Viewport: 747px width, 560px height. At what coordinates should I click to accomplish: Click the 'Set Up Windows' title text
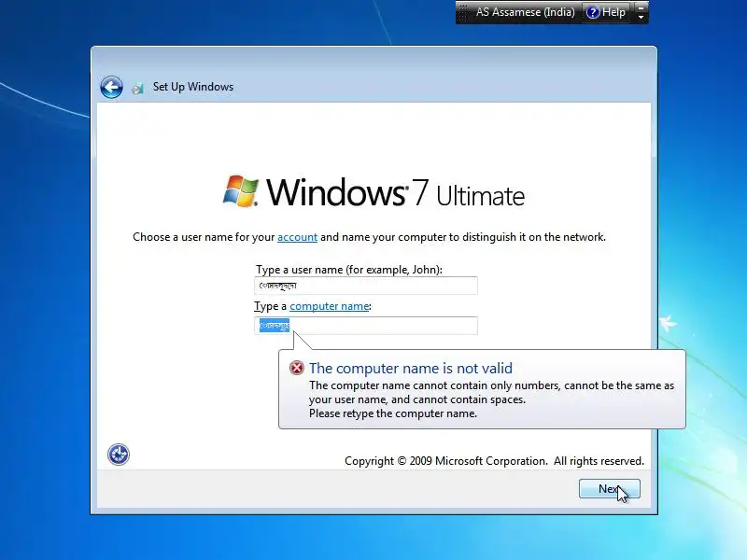(x=193, y=87)
